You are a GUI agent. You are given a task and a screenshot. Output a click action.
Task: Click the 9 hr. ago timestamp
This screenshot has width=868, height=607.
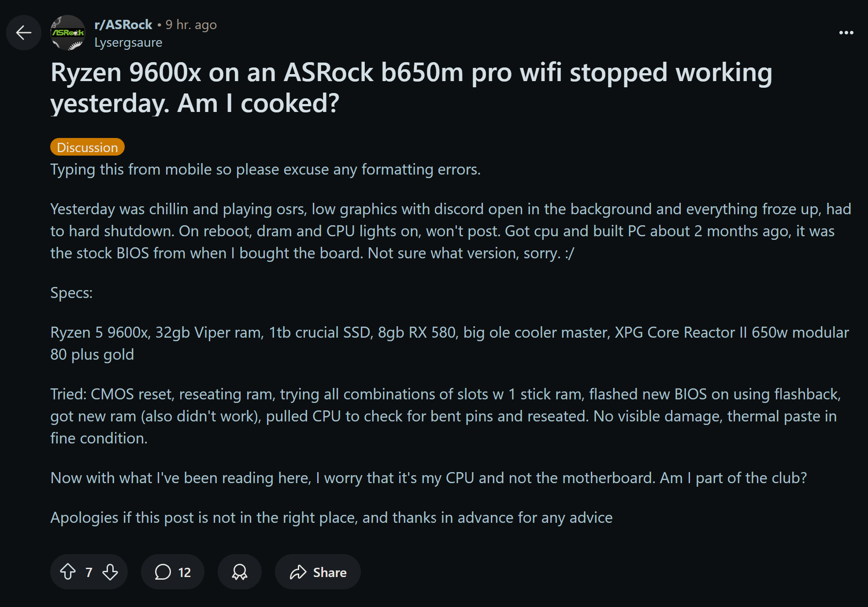[x=191, y=24]
